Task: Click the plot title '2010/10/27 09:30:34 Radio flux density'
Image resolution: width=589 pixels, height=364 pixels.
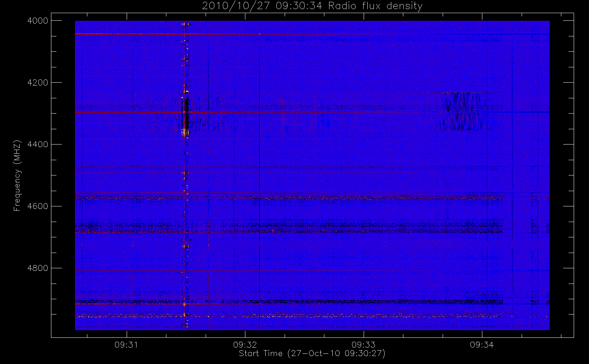Action: pos(312,6)
